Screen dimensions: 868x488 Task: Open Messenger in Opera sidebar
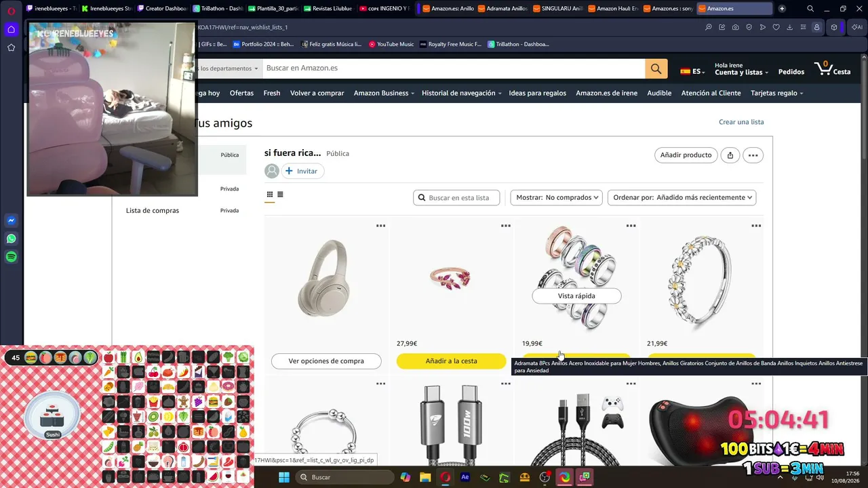pos(11,220)
